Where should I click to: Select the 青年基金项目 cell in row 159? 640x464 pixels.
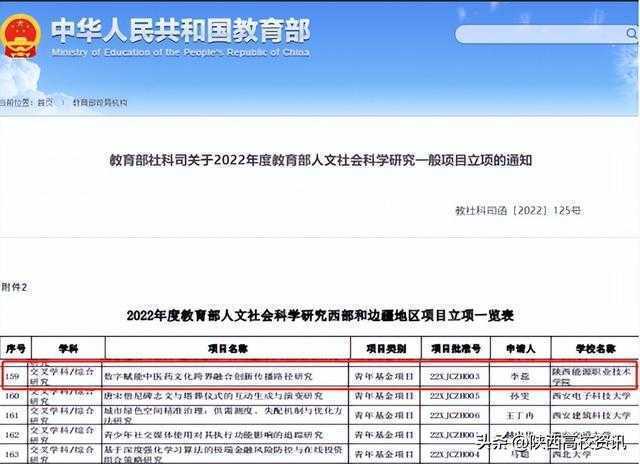pyautogui.click(x=384, y=376)
